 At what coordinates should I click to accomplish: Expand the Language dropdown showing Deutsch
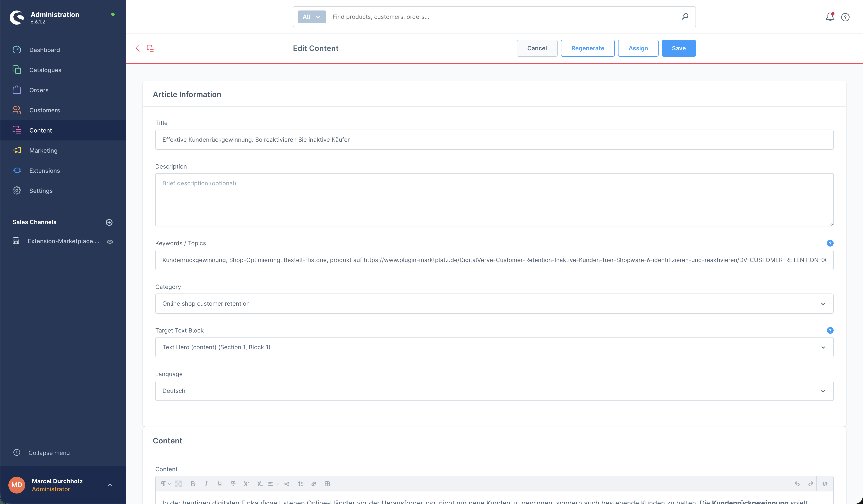494,391
